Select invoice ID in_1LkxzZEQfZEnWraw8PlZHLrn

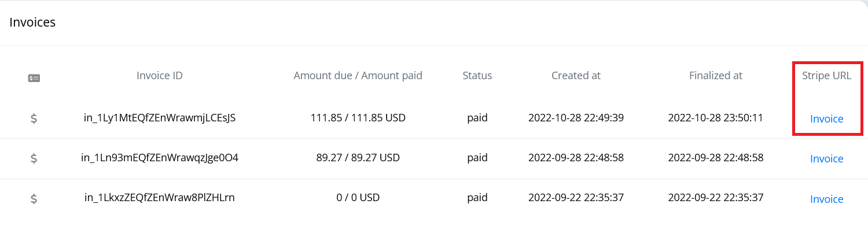coord(160,198)
